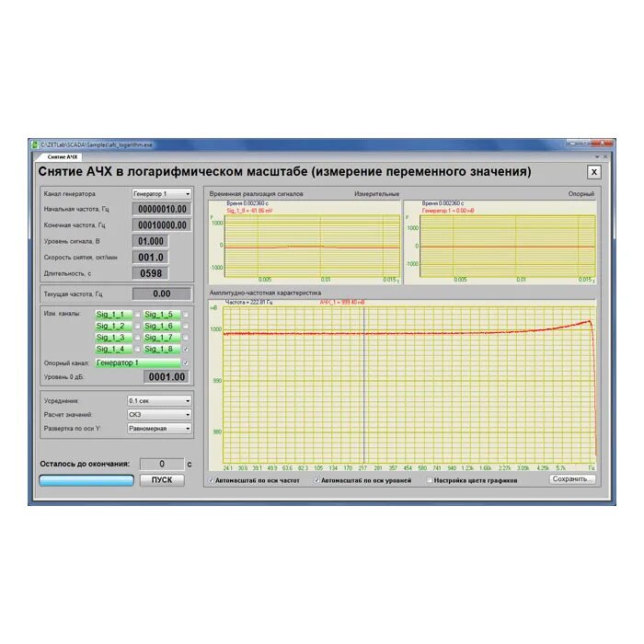This screenshot has width=644, height=644.
Task: Open the Канал генератора dropdown
Action: pos(161,193)
